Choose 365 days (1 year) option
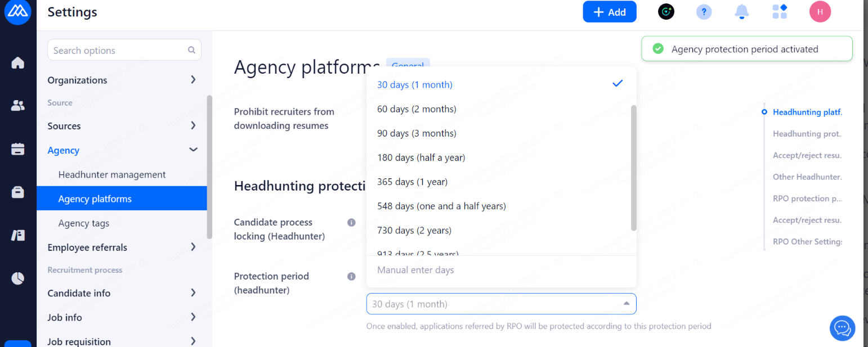This screenshot has width=868, height=347. pyautogui.click(x=412, y=182)
